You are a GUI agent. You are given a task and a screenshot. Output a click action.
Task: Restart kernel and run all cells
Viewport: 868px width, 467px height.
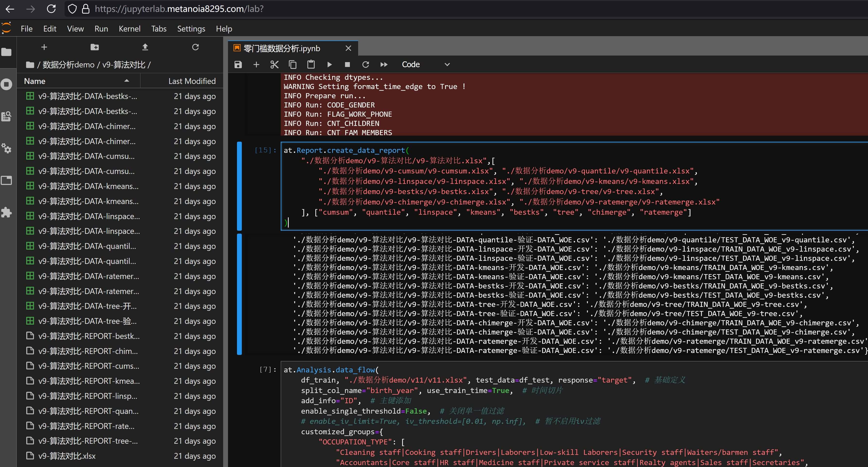[384, 64]
